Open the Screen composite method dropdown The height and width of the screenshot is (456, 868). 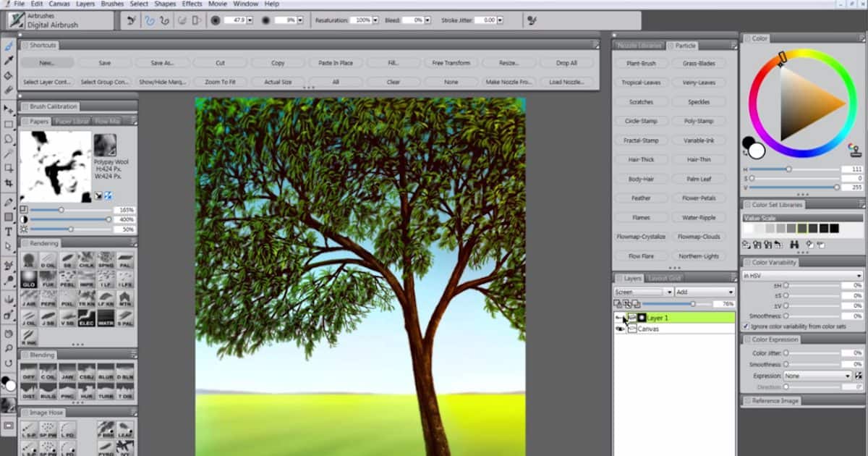643,292
